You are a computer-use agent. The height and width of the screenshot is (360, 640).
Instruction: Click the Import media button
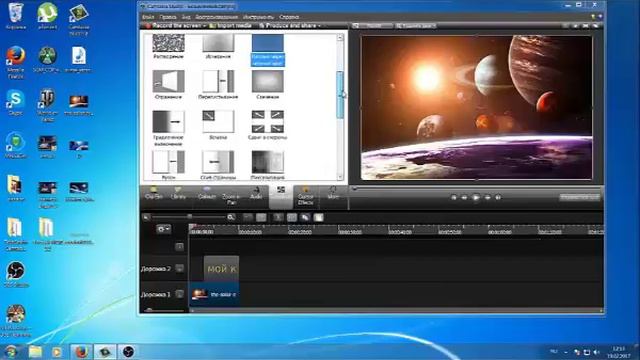coord(231,26)
